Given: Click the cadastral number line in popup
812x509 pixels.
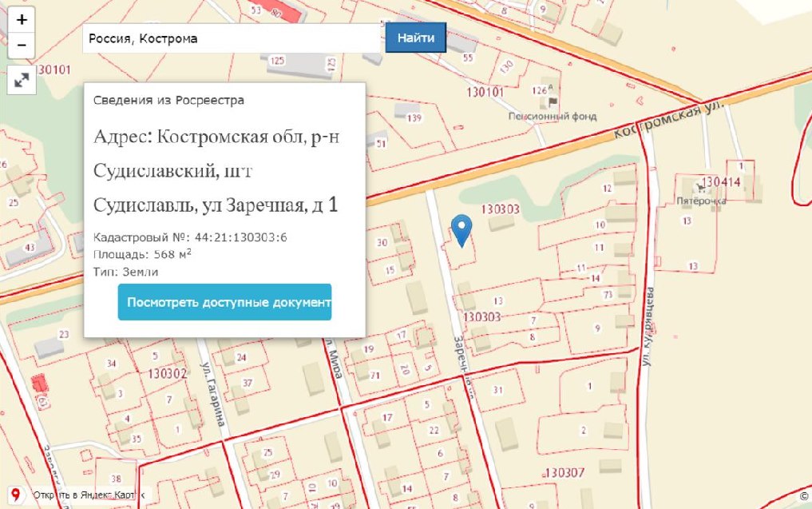Looking at the screenshot, I should coord(190,238).
